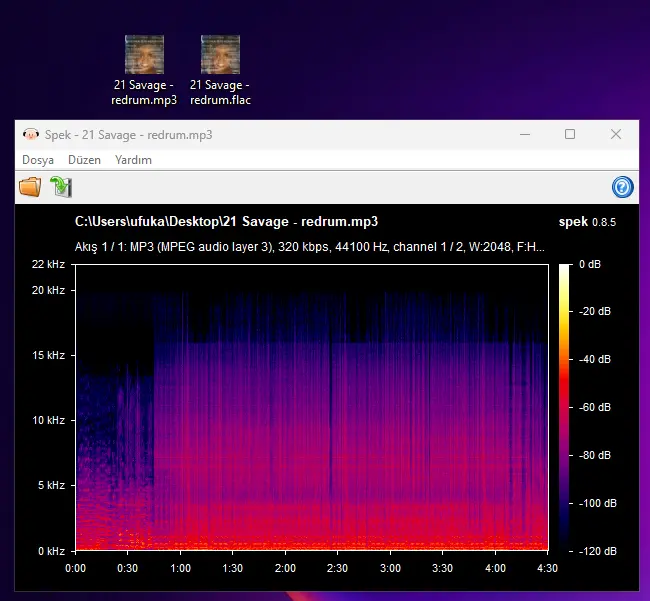
Task: Click the 1:30 time axis label
Action: [232, 568]
